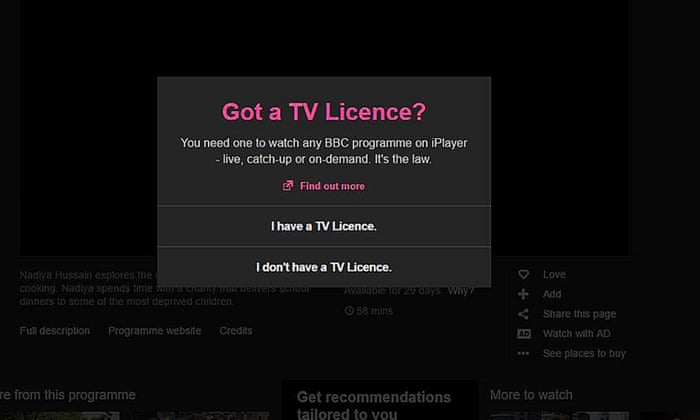View the programme Credits
700x420 pixels.
click(236, 331)
